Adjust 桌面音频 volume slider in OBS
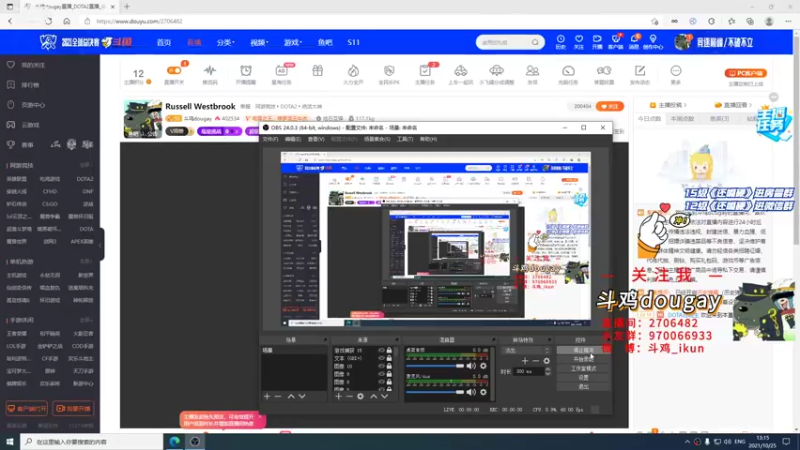Image resolution: width=800 pixels, height=450 pixels. click(x=435, y=366)
